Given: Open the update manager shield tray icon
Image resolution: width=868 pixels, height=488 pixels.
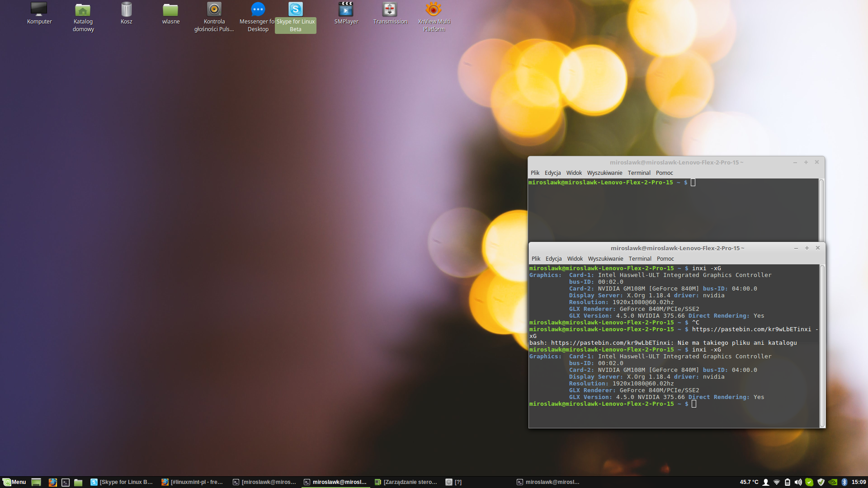Looking at the screenshot, I should pyautogui.click(x=821, y=482).
